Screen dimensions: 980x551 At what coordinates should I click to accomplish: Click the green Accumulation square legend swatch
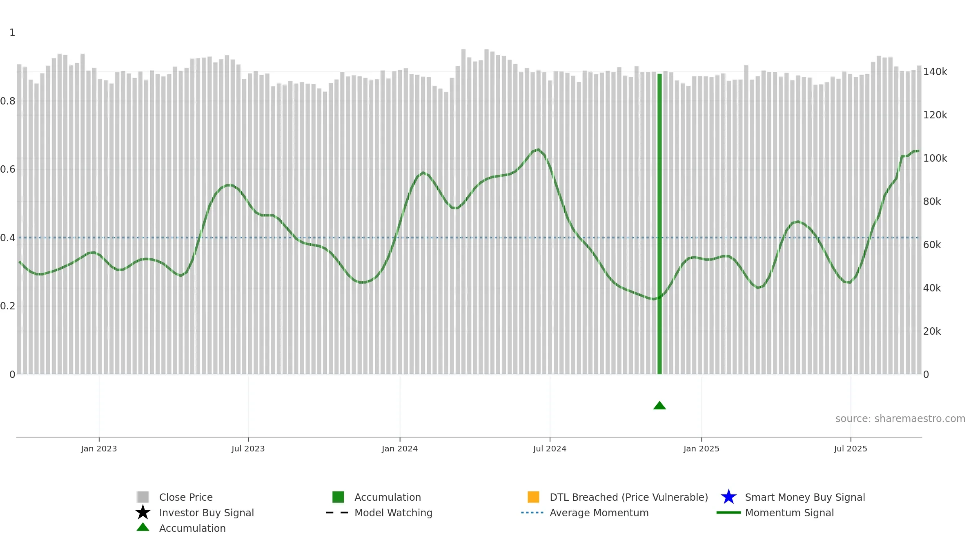(338, 497)
